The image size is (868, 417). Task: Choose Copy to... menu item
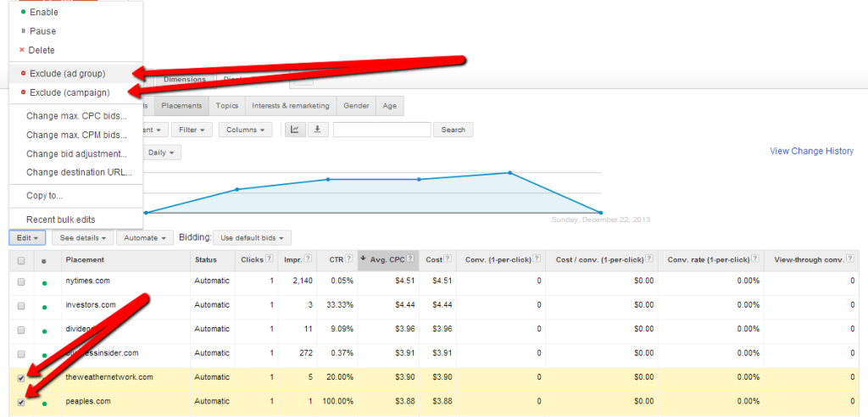click(75, 196)
